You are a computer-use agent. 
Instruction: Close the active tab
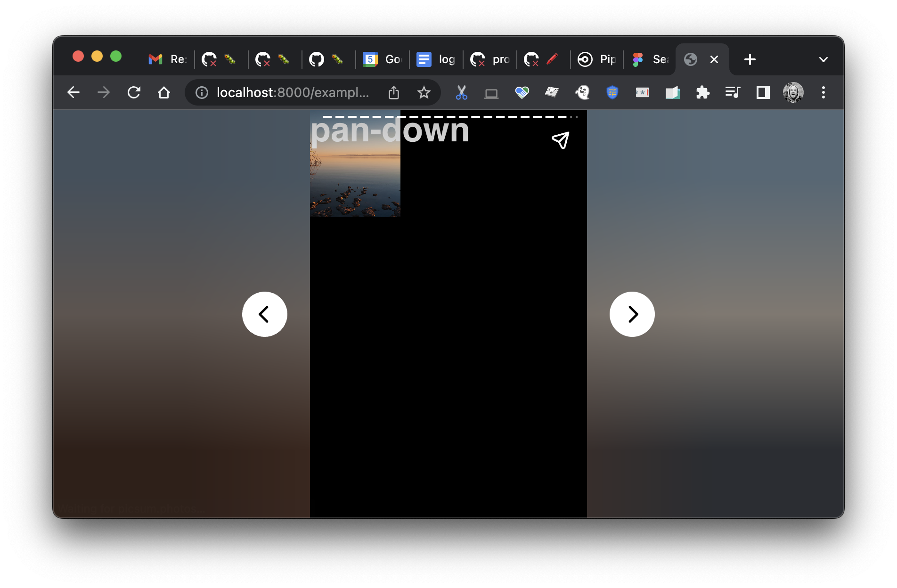(714, 59)
